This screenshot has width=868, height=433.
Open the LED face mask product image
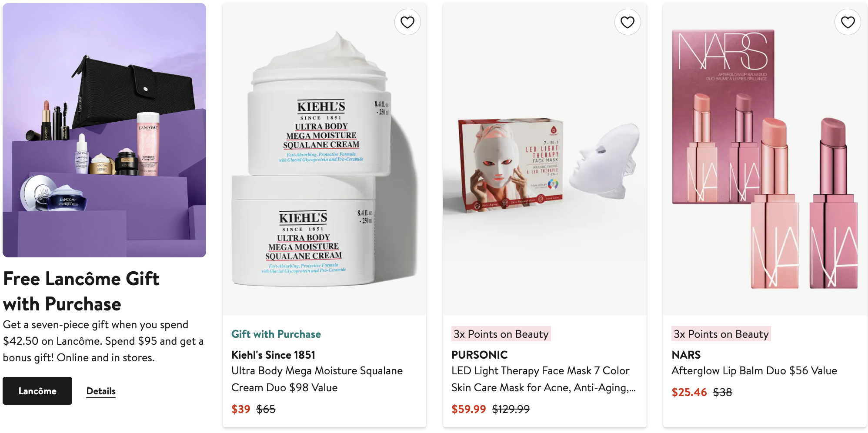click(x=544, y=159)
